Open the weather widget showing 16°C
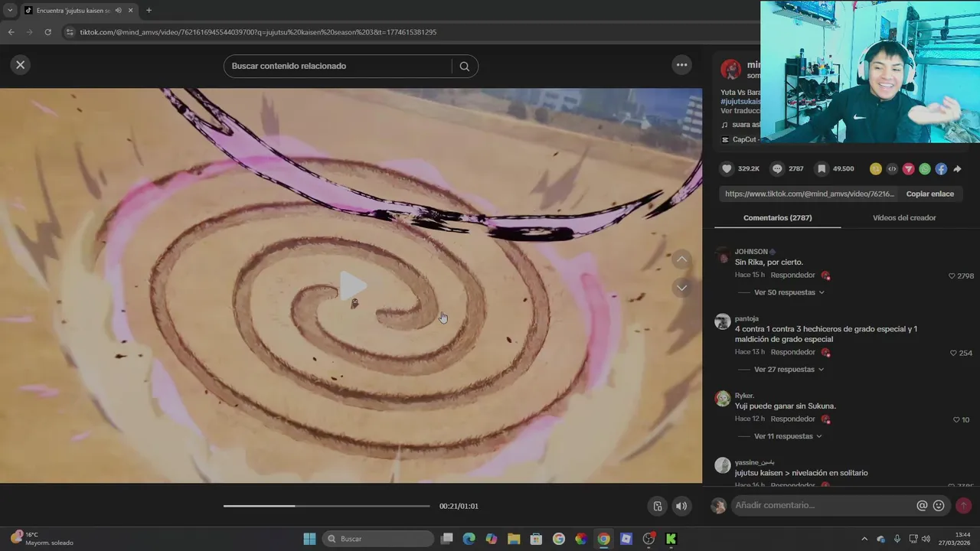This screenshot has height=551, width=980. pyautogui.click(x=42, y=539)
